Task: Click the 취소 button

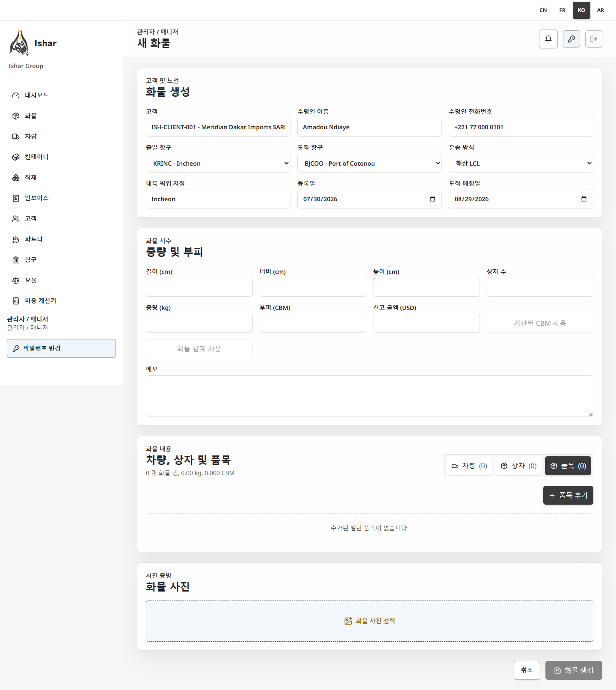Action: point(527,670)
